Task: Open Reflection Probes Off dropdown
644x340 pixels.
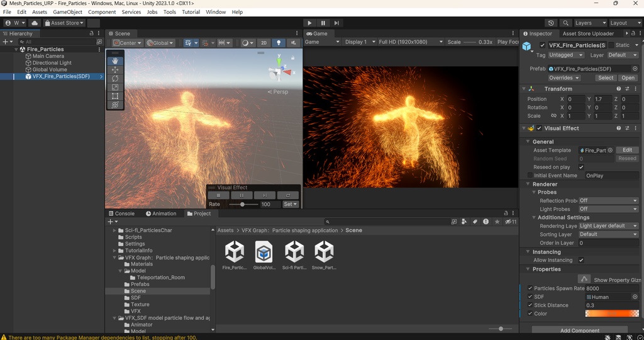Action: pos(608,201)
